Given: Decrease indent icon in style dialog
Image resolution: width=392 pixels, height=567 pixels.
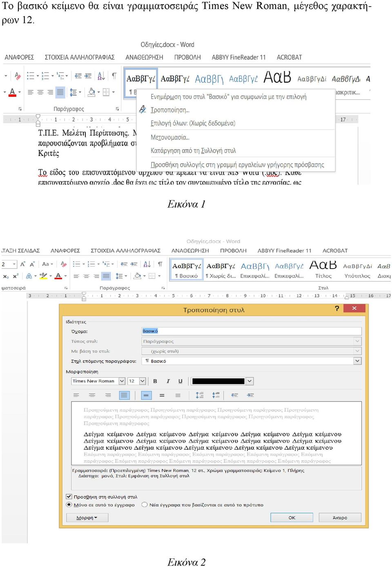Looking at the screenshot, I should [x=234, y=395].
